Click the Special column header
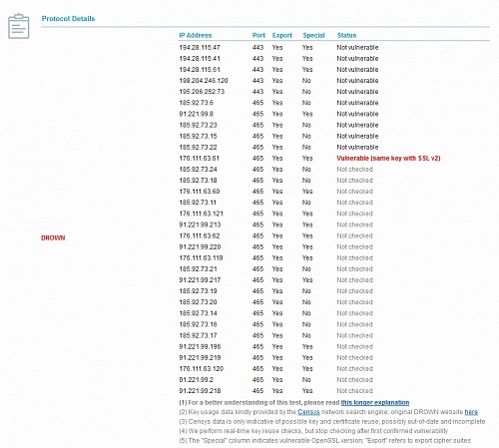Image resolution: width=499 pixels, height=448 pixels. [313, 35]
